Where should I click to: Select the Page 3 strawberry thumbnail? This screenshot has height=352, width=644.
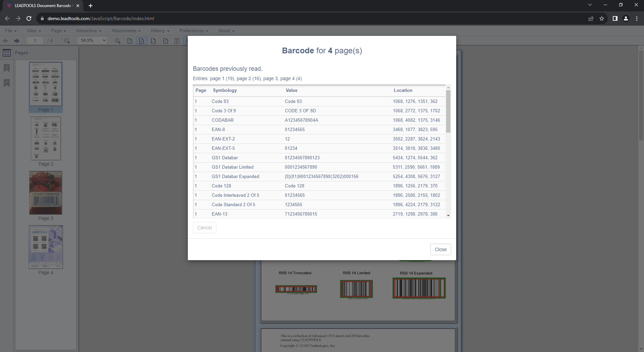(x=45, y=193)
